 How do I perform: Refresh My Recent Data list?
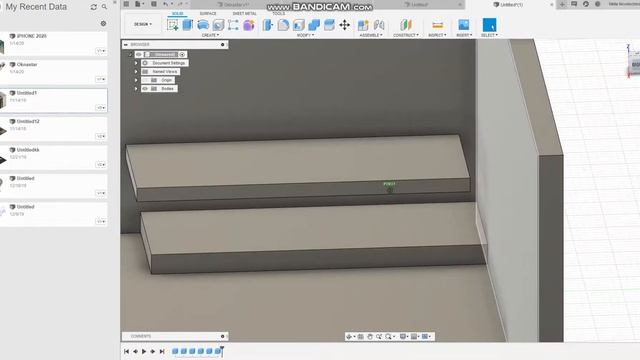point(93,7)
